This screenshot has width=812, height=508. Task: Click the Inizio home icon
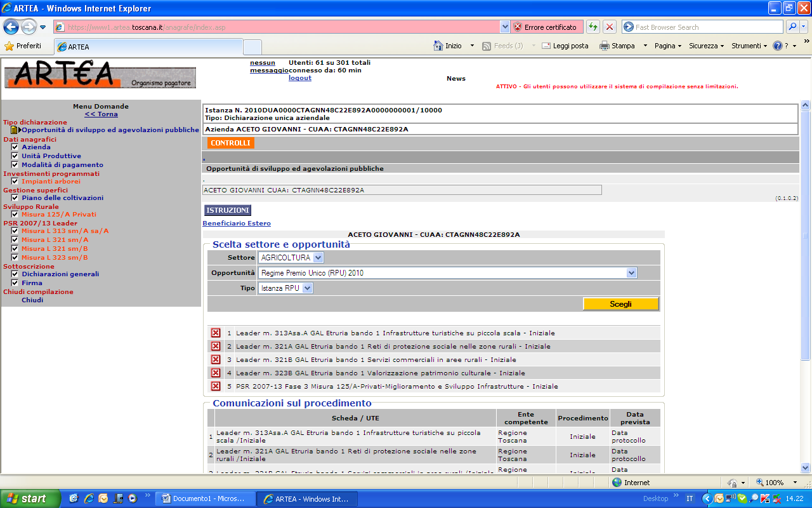[438, 46]
